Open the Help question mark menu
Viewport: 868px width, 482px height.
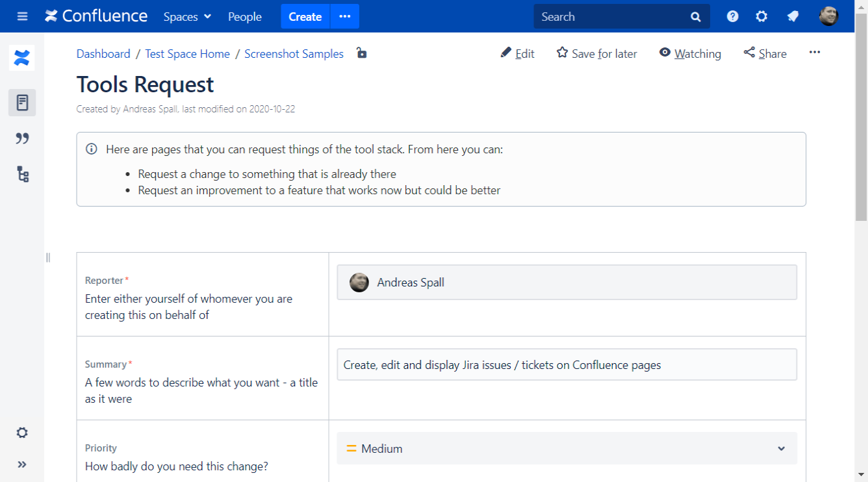tap(732, 16)
